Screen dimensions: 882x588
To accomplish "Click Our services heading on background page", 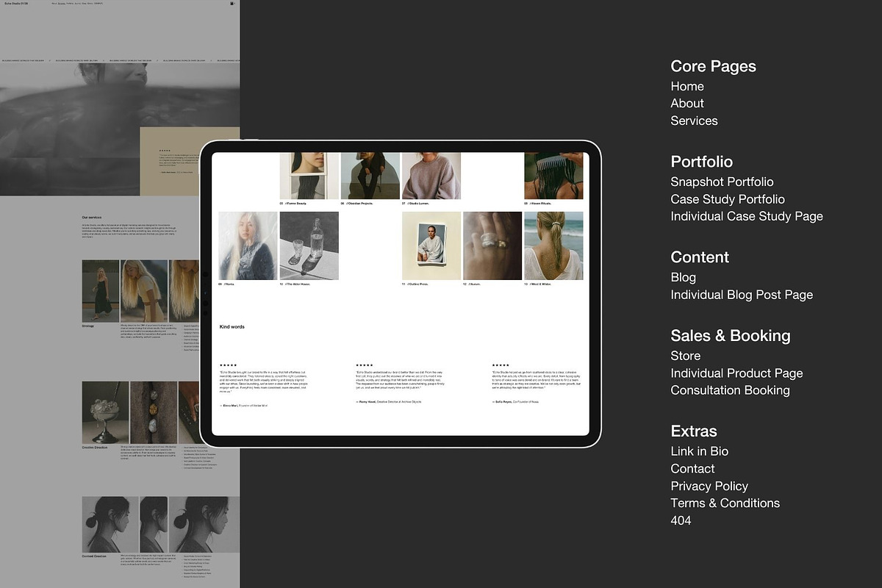I will pos(92,218).
